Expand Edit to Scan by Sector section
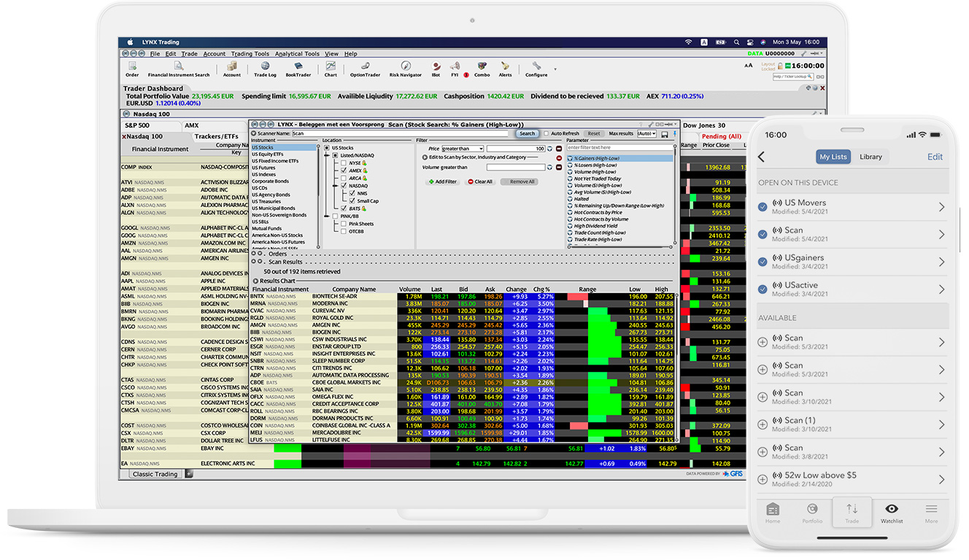This screenshot has width=969, height=560. click(x=425, y=157)
